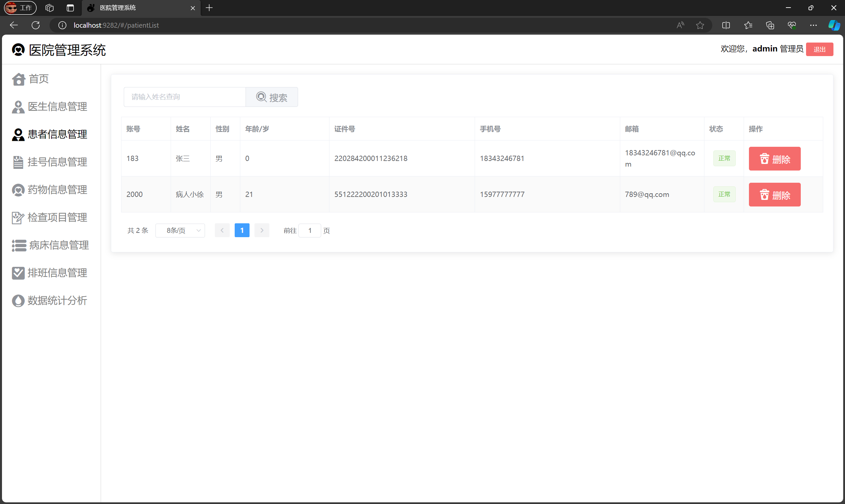
Task: Select the 患者信息管理 menu item
Action: 57,135
